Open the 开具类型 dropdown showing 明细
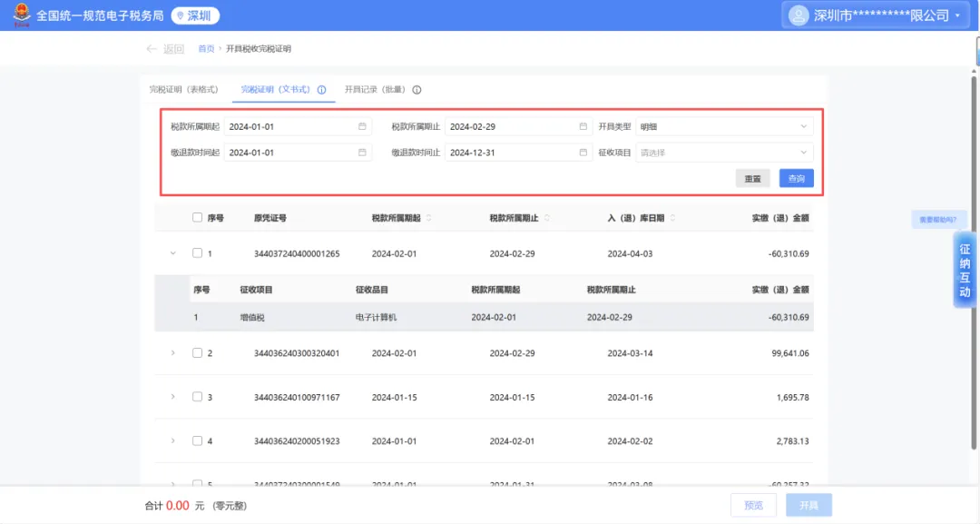This screenshot has width=980, height=524. click(x=724, y=126)
